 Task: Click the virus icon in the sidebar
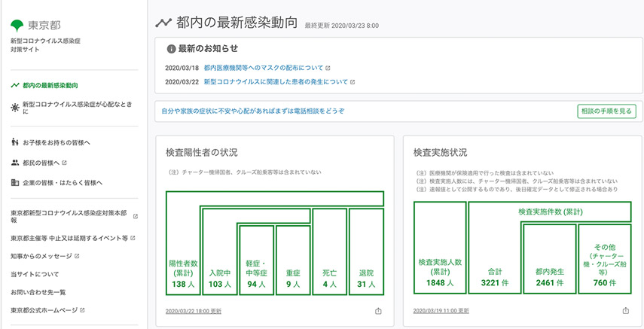pyautogui.click(x=15, y=108)
